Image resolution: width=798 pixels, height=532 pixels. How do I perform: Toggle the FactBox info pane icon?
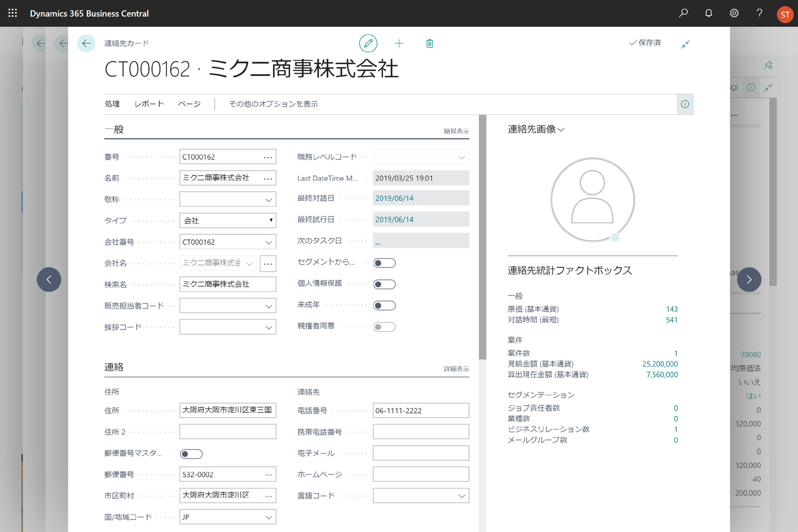tap(685, 104)
